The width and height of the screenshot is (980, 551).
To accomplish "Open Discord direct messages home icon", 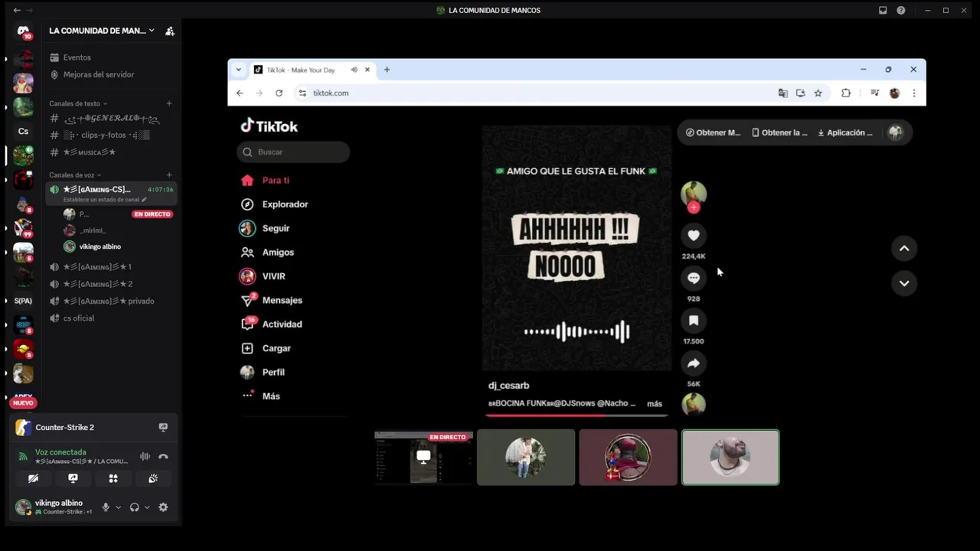I will (x=23, y=31).
